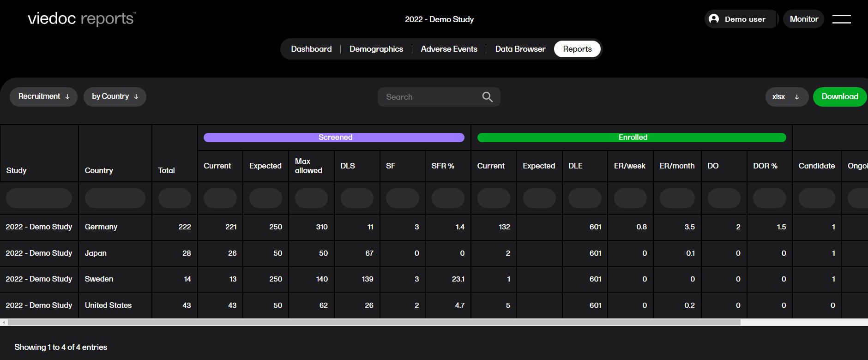Open the xlsx file format dropdown
The height and width of the screenshot is (360, 868).
point(786,97)
